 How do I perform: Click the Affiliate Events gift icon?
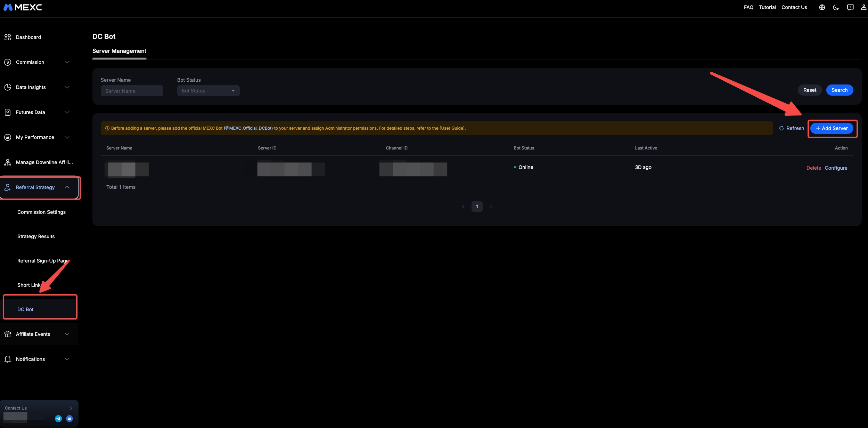coord(8,334)
